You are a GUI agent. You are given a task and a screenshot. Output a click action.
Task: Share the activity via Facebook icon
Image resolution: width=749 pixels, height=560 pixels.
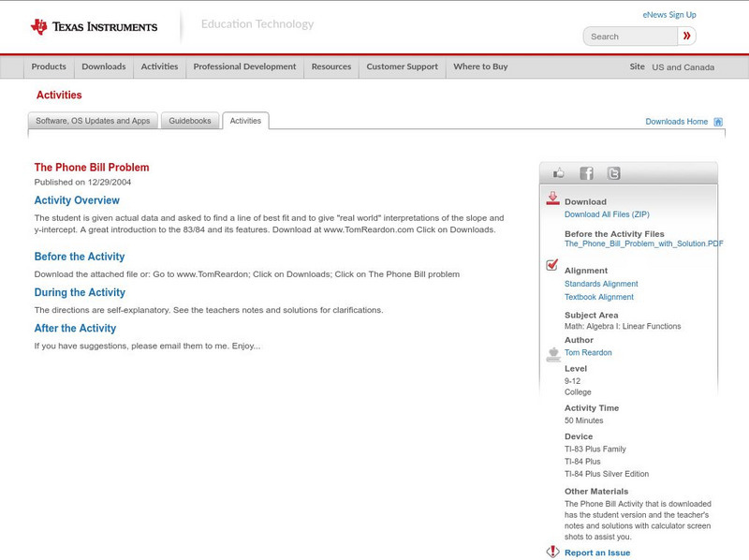pyautogui.click(x=586, y=173)
